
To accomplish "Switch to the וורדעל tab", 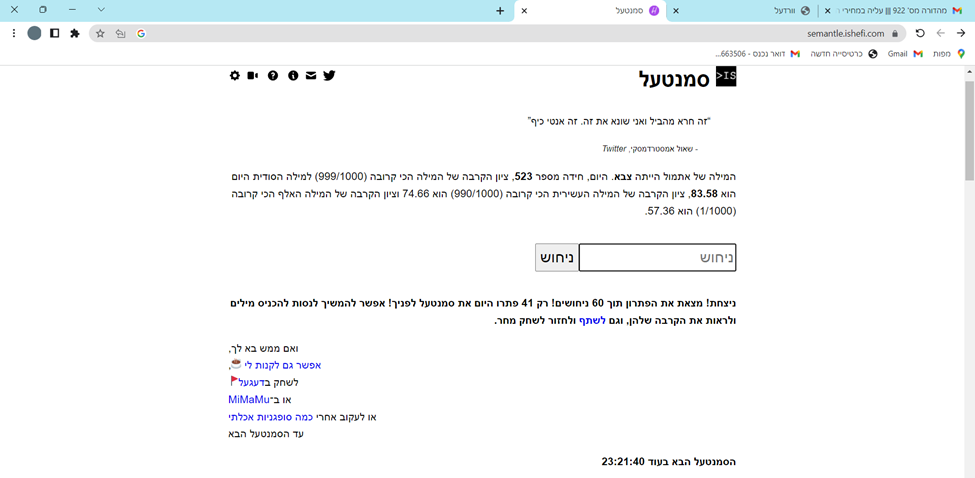I will [743, 11].
